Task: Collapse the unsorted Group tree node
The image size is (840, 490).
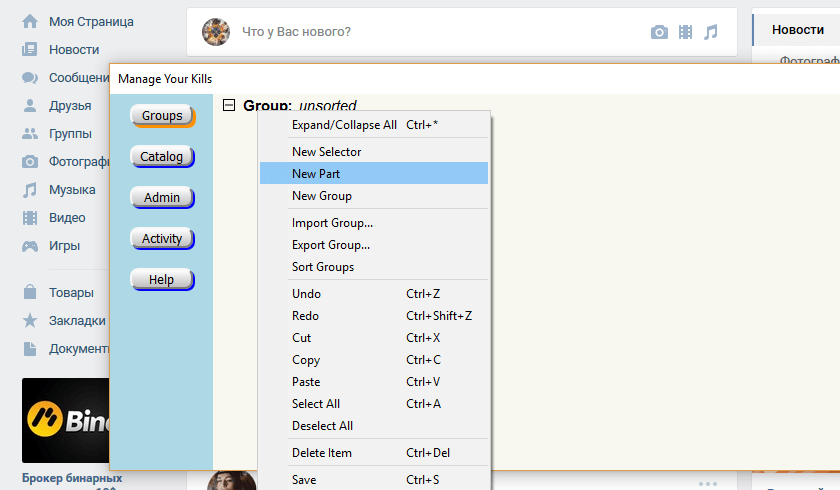Action: pos(229,105)
